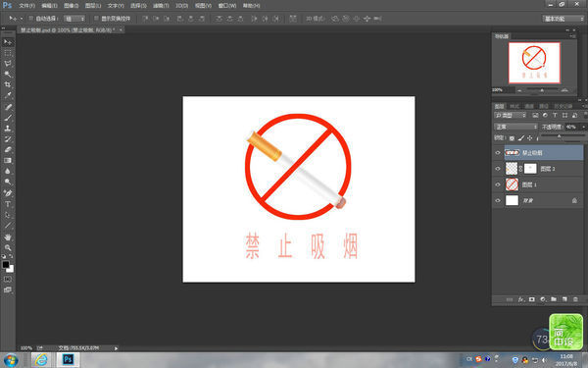Hide layer 图层 2
The width and height of the screenshot is (588, 368).
[498, 169]
